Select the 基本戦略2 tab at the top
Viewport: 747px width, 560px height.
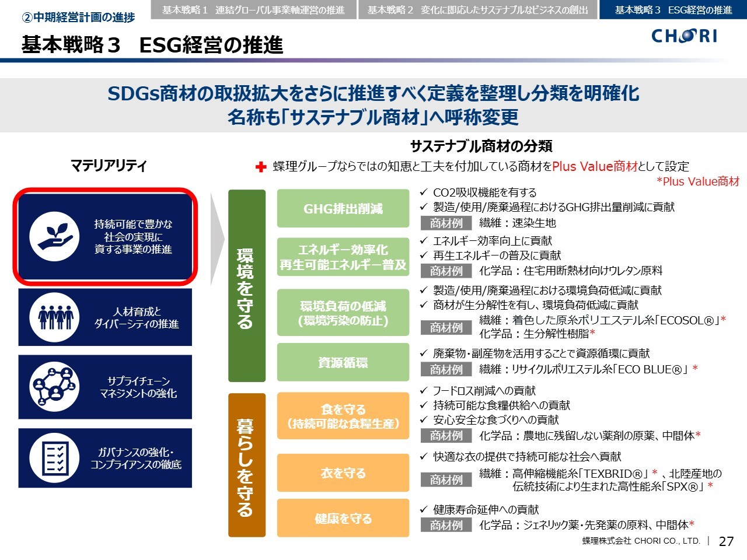(477, 10)
